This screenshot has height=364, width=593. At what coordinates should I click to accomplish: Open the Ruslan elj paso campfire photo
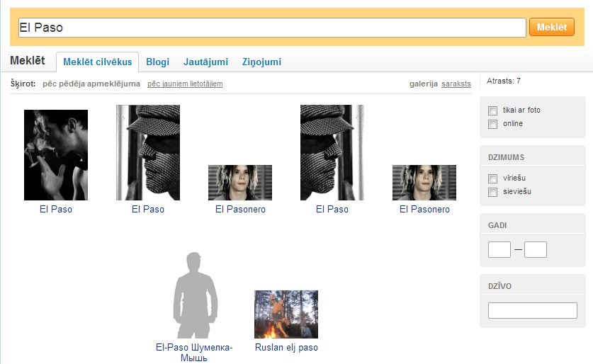point(286,314)
